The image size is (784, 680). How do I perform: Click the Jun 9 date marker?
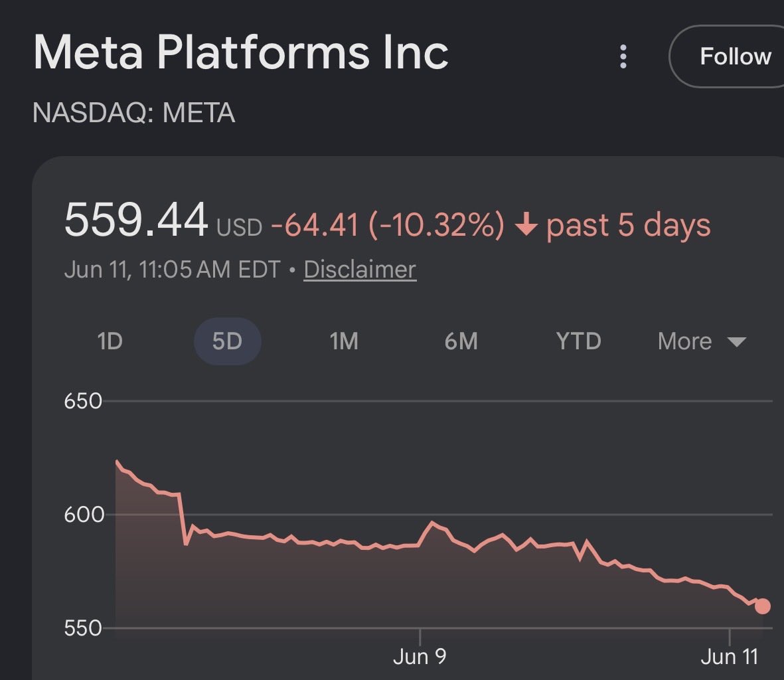(420, 657)
